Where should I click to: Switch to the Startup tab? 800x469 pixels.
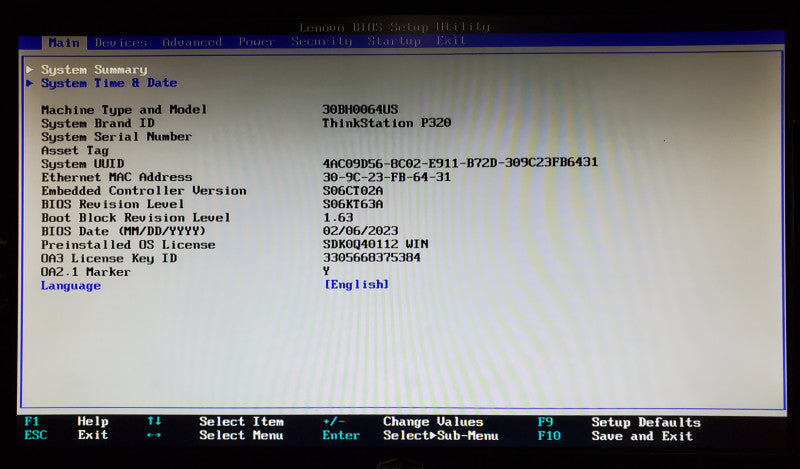pyautogui.click(x=394, y=40)
